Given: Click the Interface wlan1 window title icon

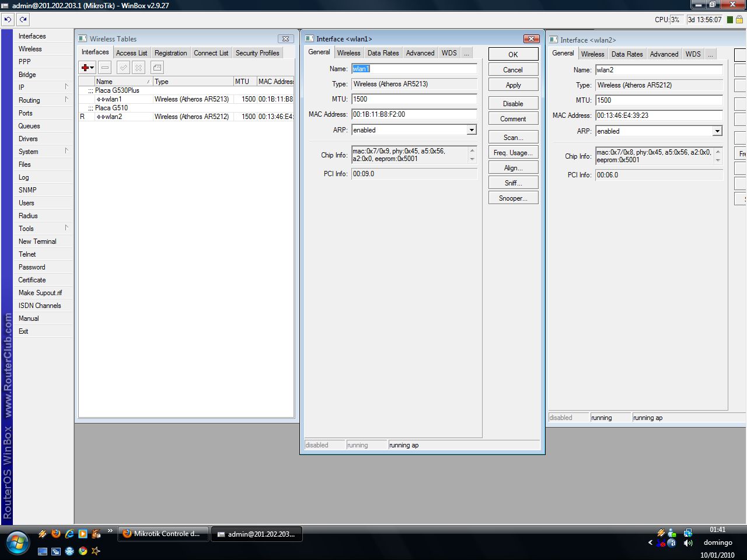Looking at the screenshot, I should [x=309, y=38].
